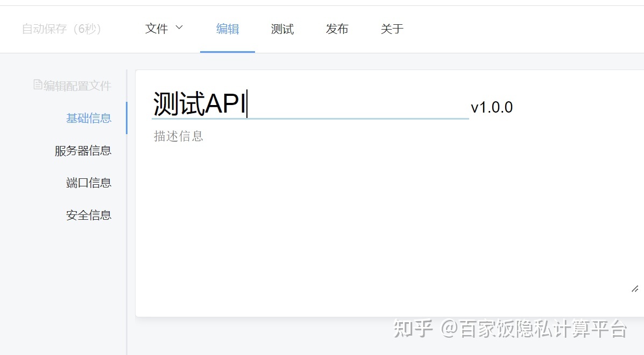Open the 测试 tab
644x355 pixels.
coord(282,29)
